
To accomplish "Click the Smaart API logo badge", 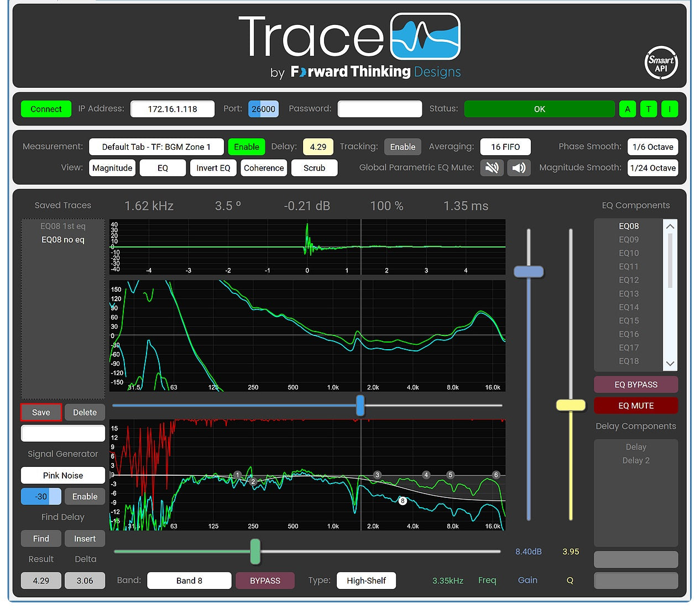I will [x=661, y=63].
